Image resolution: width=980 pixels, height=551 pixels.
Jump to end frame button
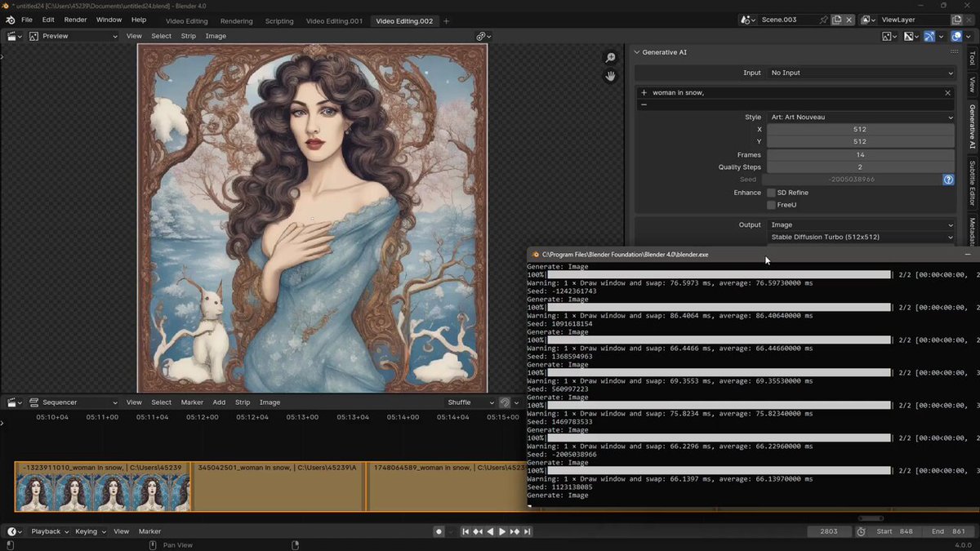pos(527,531)
